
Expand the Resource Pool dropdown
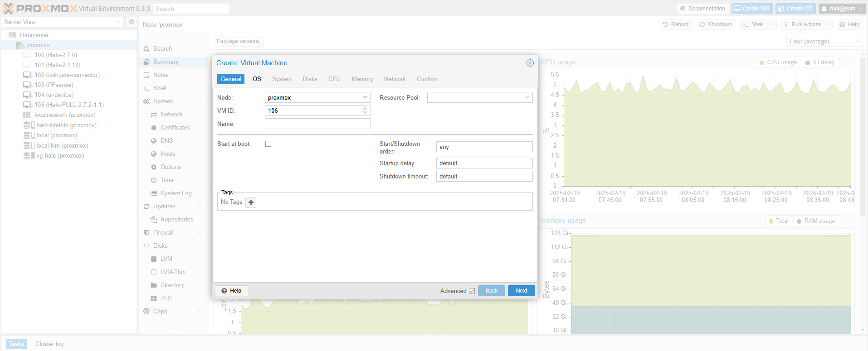pyautogui.click(x=527, y=98)
